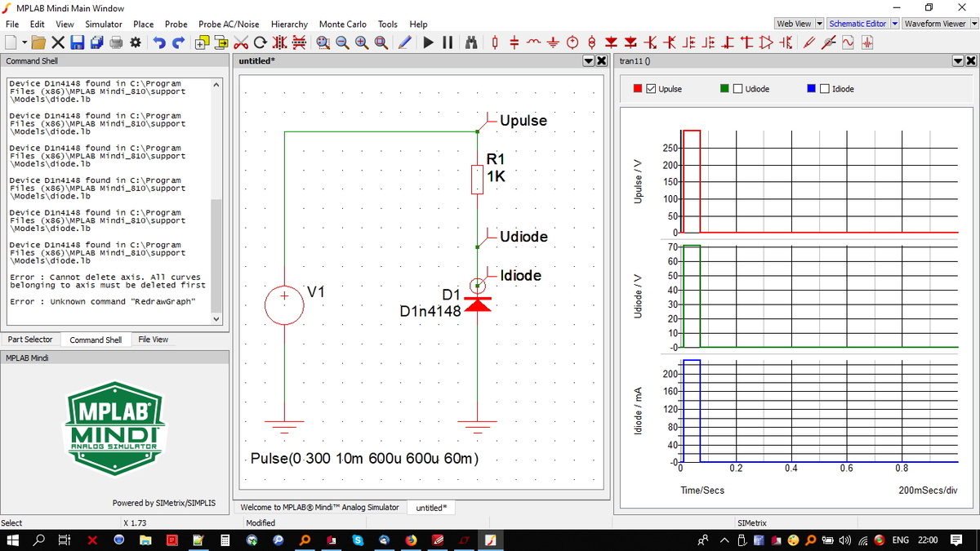
Task: Select the voltage probe tool
Action: (x=808, y=42)
